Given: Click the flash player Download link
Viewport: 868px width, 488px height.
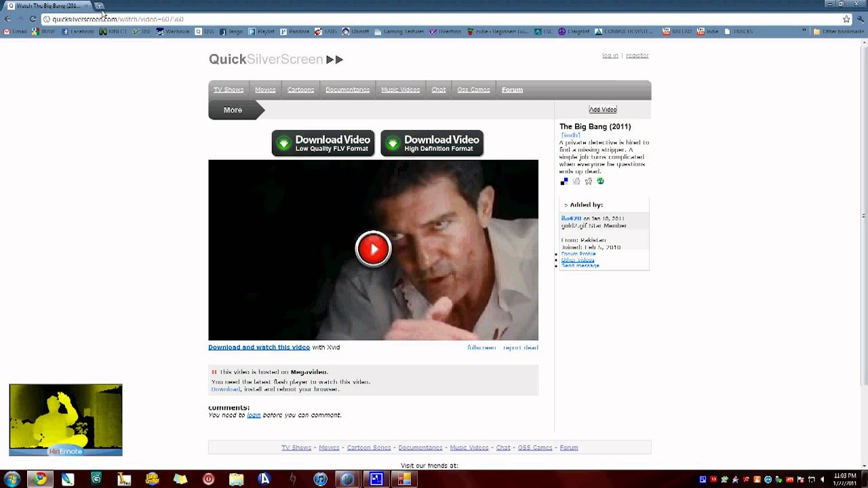Looking at the screenshot, I should (x=226, y=389).
